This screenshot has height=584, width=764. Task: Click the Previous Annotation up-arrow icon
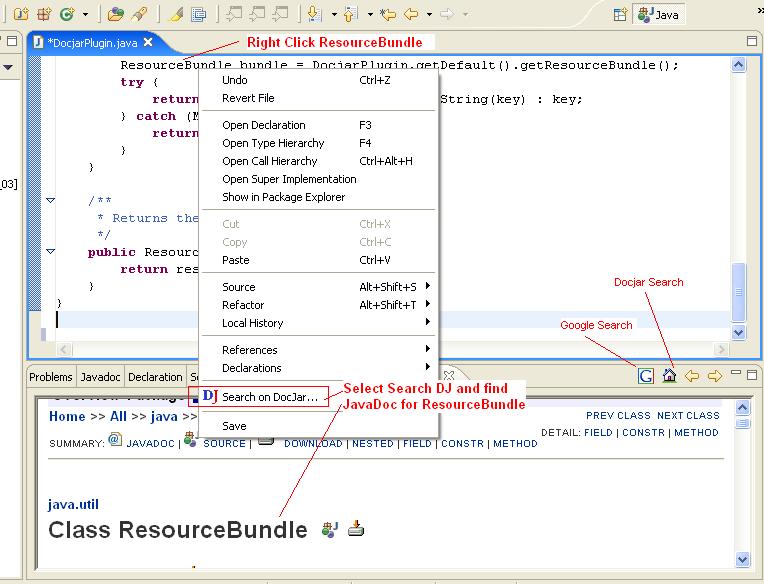pyautogui.click(x=350, y=14)
